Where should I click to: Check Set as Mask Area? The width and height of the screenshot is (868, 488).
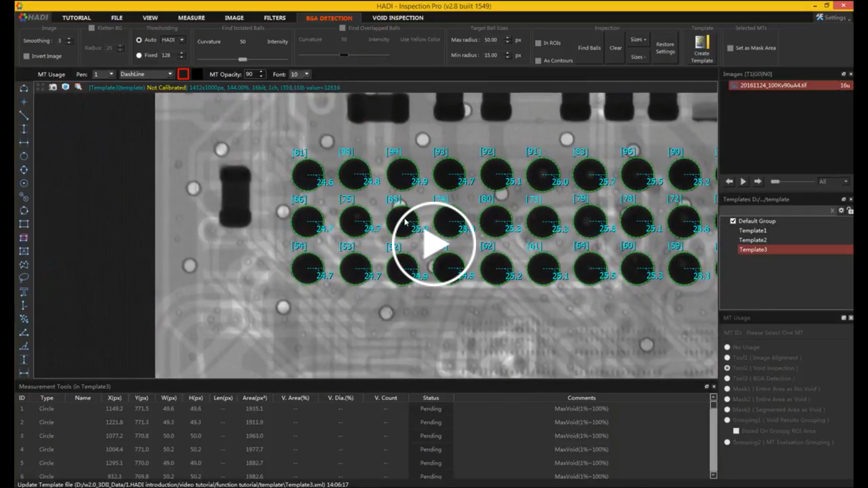point(730,48)
